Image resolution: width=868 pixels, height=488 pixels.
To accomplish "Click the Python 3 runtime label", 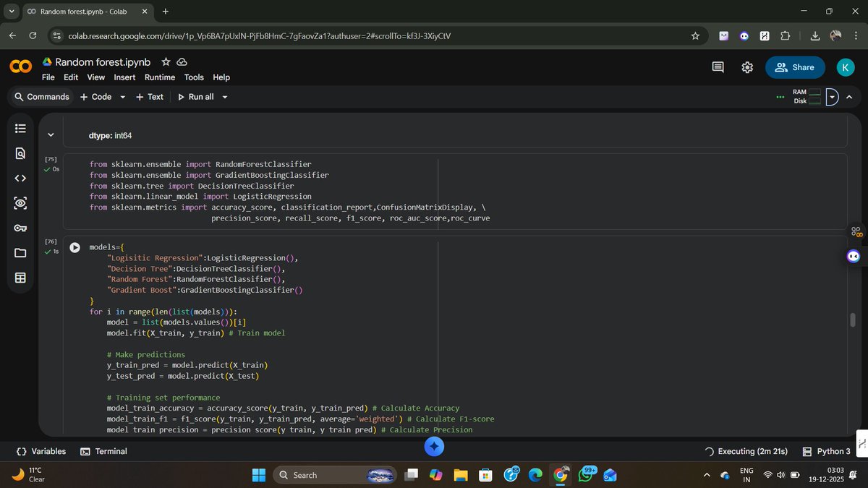I will pos(826,451).
